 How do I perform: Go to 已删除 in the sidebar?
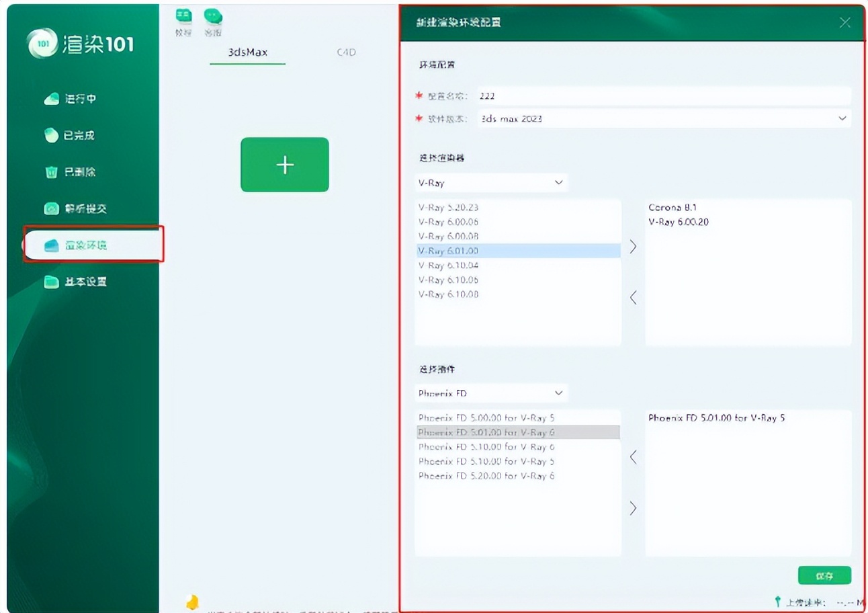pos(70,172)
